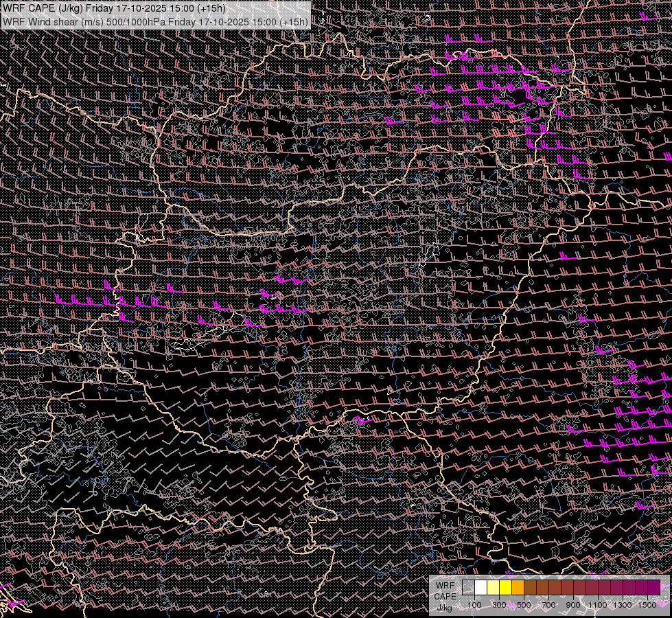
Task: Select the orange CAPE legend swatch
Action: (518, 588)
